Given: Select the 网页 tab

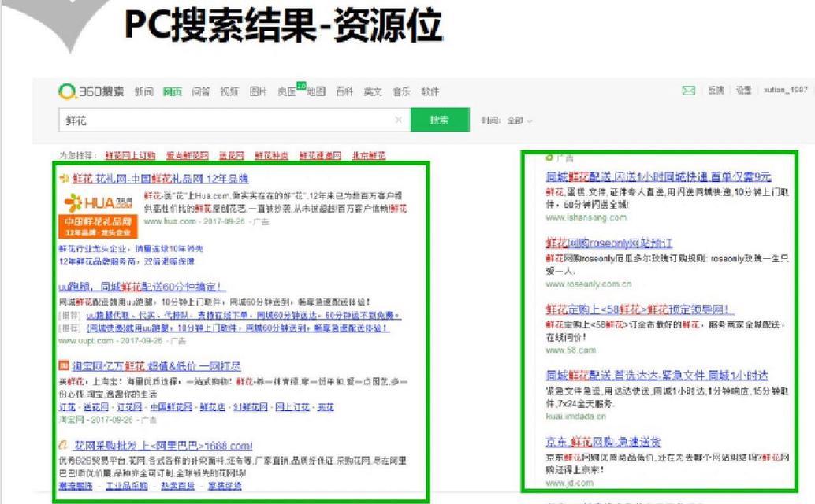Looking at the screenshot, I should [172, 91].
